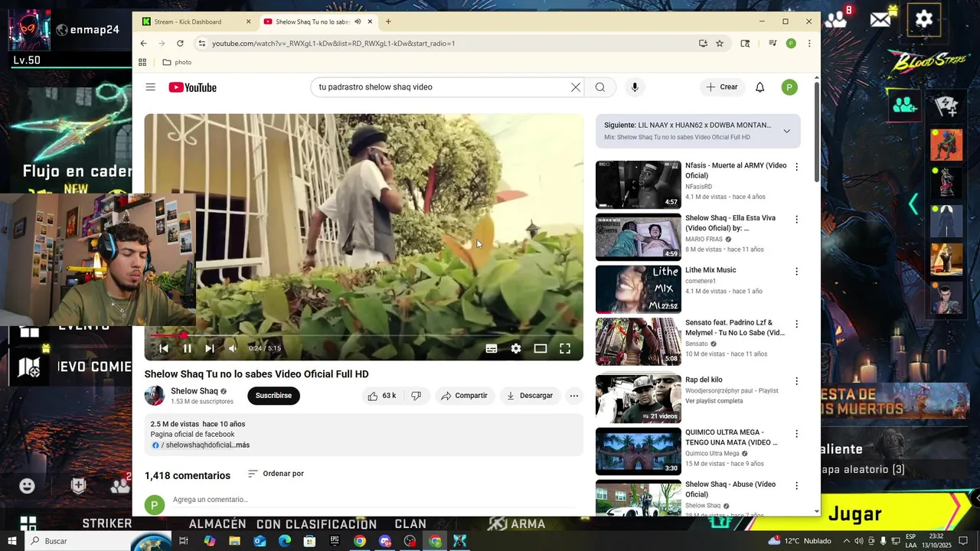
Task: Click the YouTube search magnifier button
Action: click(600, 87)
